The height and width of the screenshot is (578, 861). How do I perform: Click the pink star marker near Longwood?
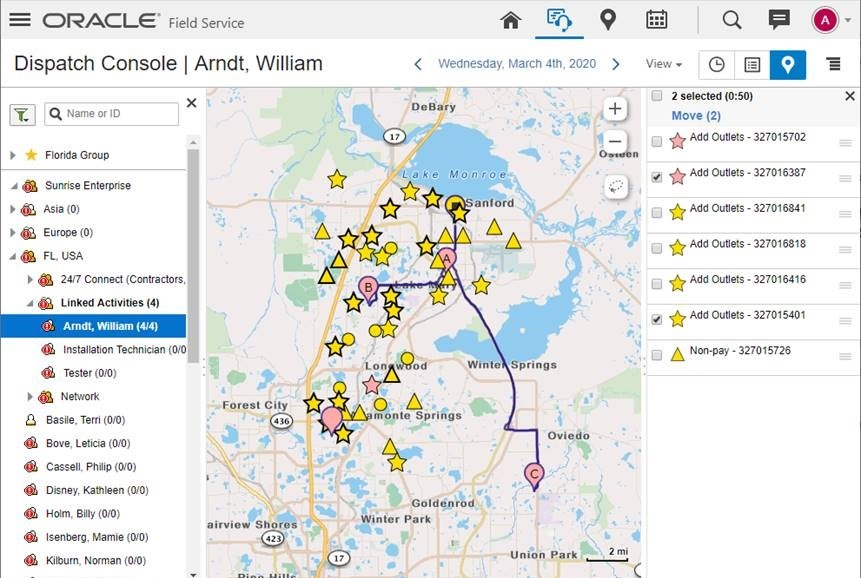pos(372,385)
